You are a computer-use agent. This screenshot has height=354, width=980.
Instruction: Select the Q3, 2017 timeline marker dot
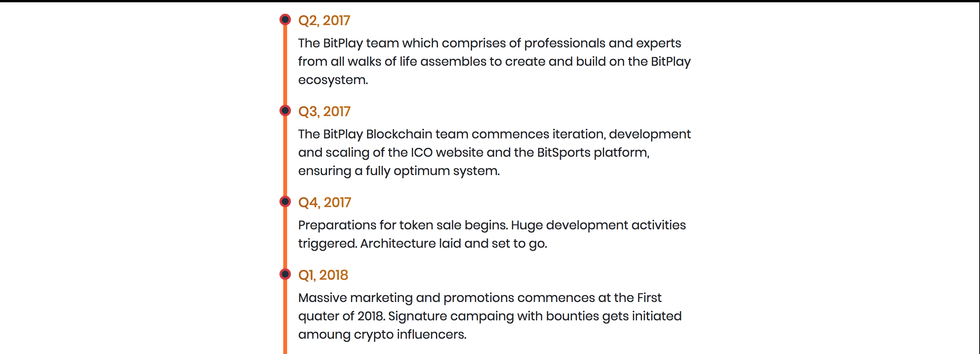285,110
